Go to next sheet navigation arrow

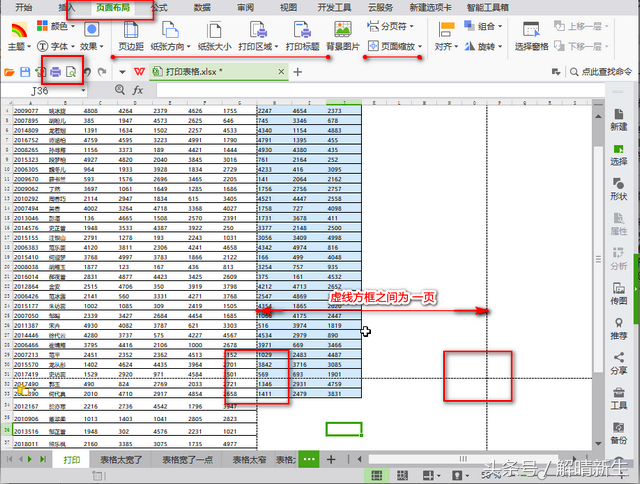[x=30, y=460]
